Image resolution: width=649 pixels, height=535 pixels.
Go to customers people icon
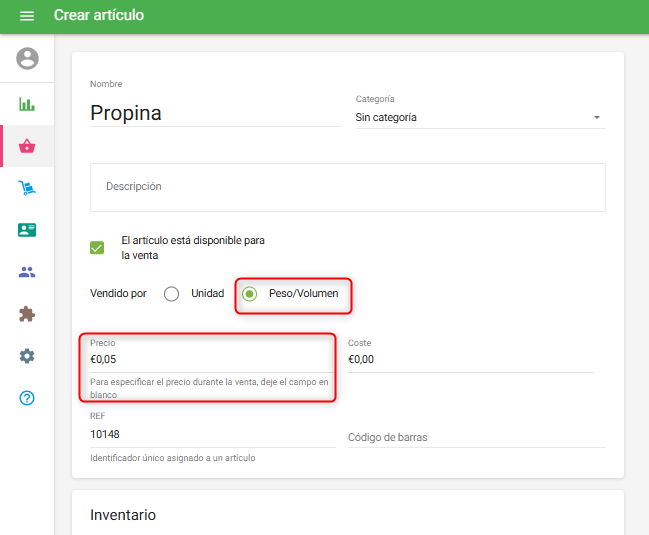coord(27,272)
